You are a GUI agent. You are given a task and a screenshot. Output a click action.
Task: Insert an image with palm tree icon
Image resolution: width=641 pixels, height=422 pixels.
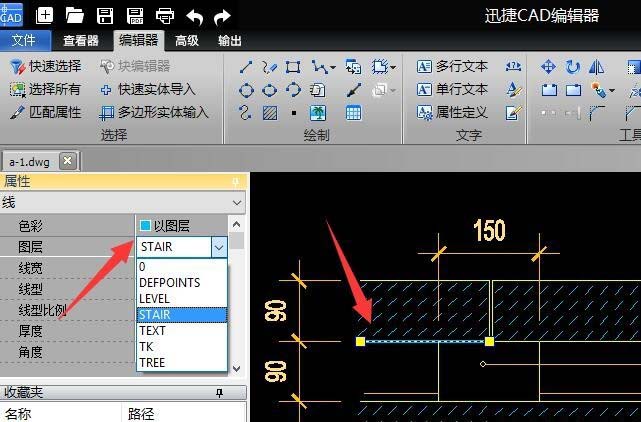(318, 113)
